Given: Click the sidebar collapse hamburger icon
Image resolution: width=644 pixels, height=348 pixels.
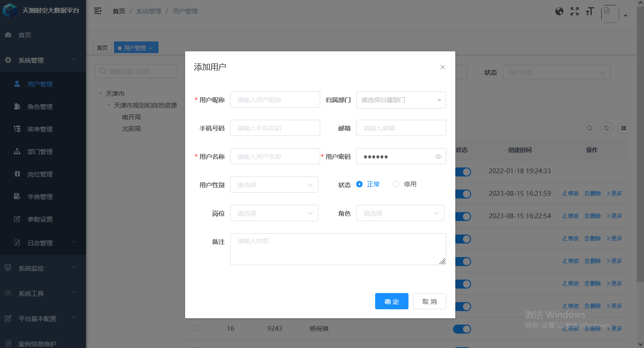Looking at the screenshot, I should pyautogui.click(x=98, y=11).
